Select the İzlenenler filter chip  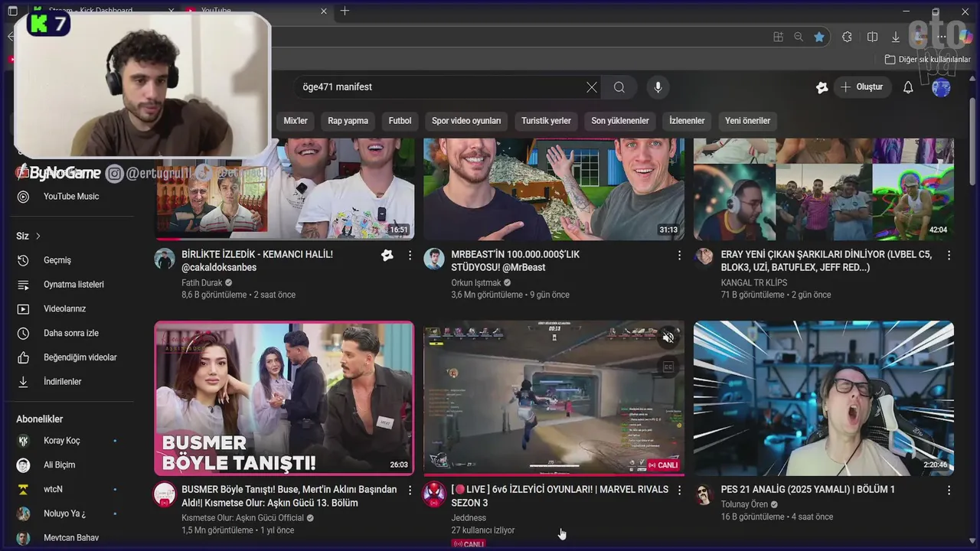687,121
